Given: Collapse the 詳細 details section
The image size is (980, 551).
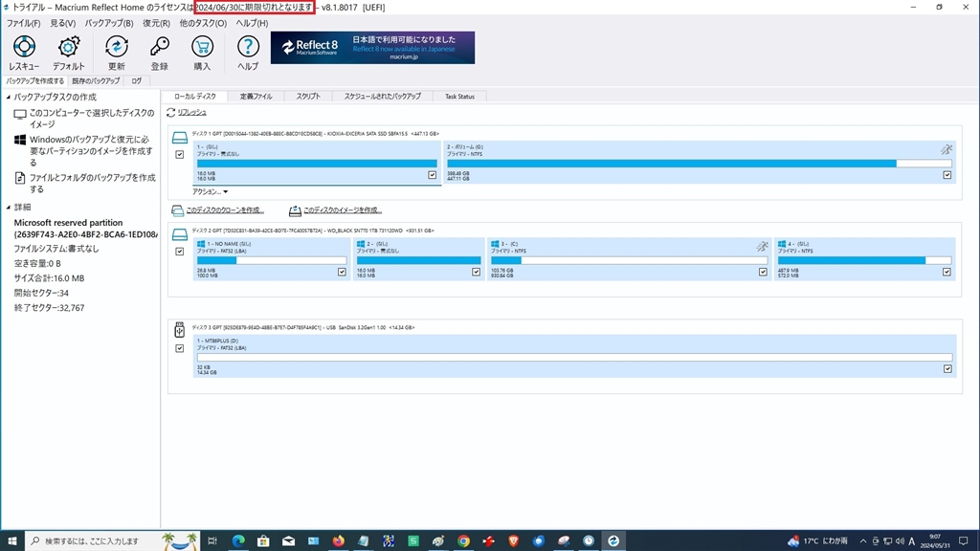Looking at the screenshot, I should (x=10, y=208).
